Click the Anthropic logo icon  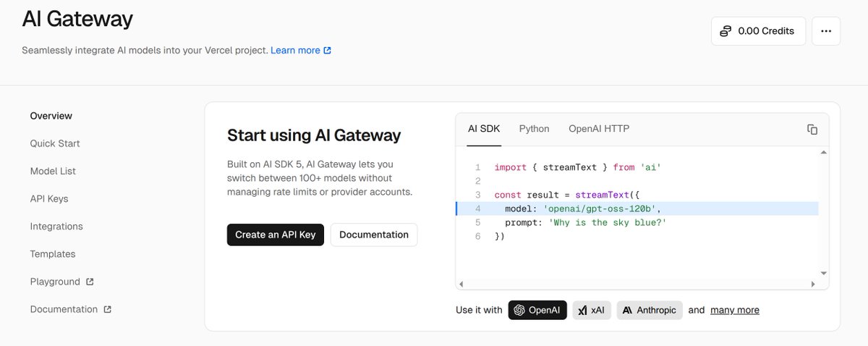tap(627, 310)
